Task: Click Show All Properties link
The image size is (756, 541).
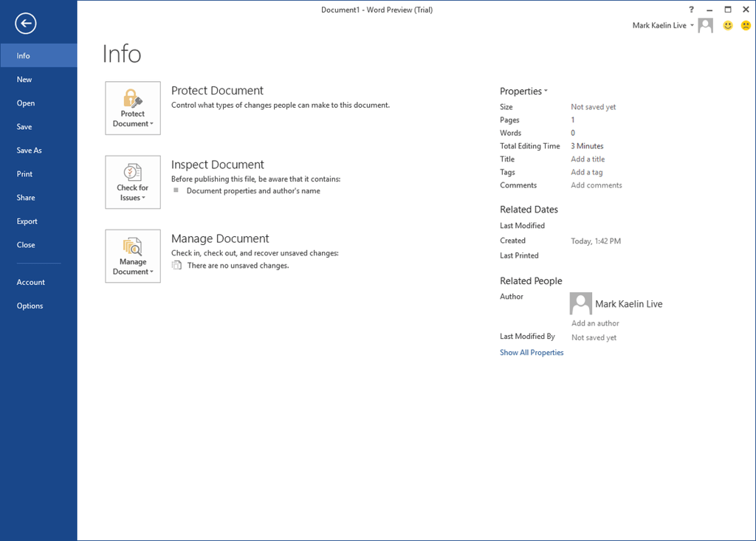Action: pyautogui.click(x=532, y=353)
